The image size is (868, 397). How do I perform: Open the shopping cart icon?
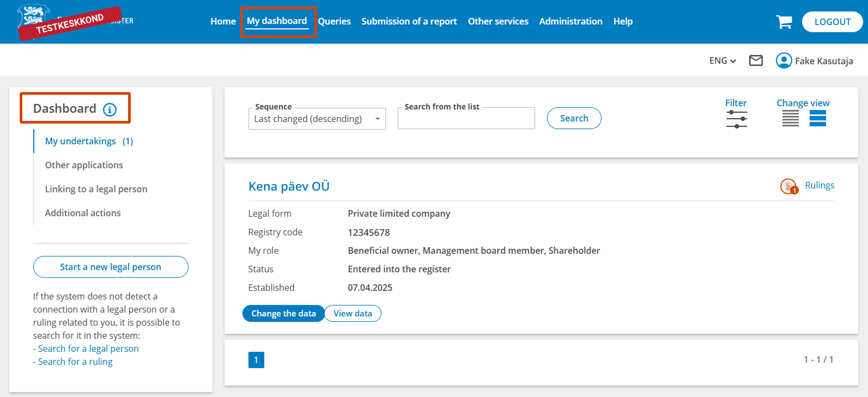[x=784, y=22]
